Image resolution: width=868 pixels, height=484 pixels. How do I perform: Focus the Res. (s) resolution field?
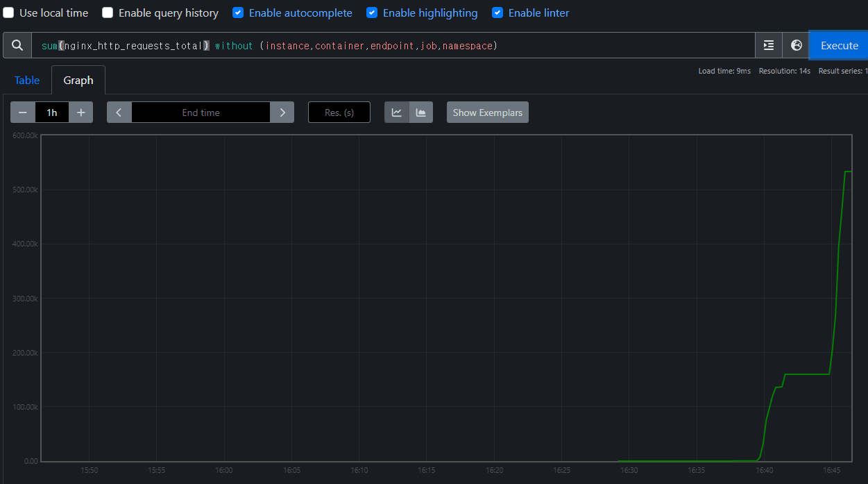pyautogui.click(x=339, y=112)
